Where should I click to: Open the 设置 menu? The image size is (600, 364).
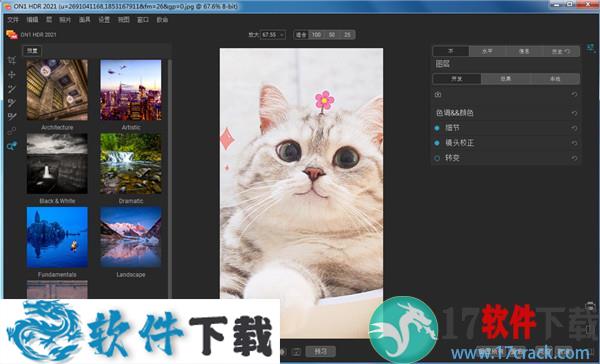(104, 20)
